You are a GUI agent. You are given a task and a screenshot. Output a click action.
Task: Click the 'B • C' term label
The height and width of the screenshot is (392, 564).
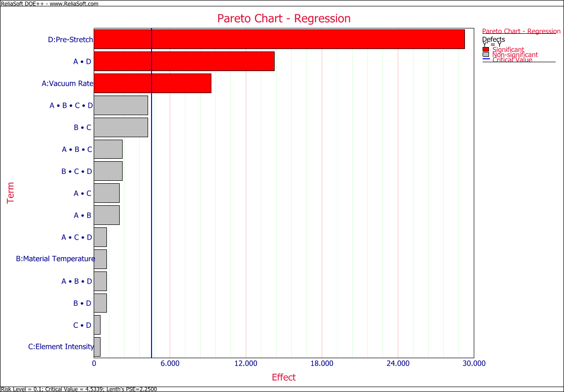click(83, 127)
